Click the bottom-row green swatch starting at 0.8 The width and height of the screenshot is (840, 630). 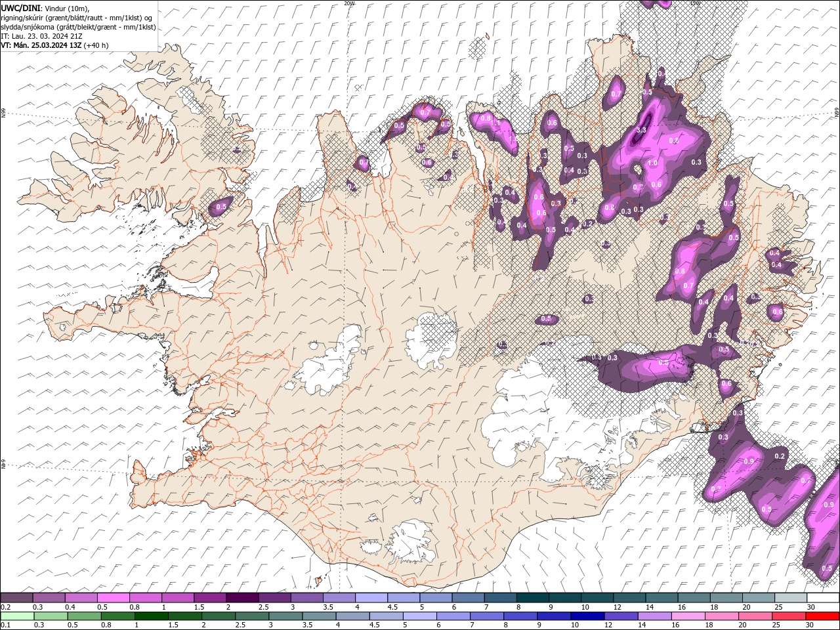click(x=118, y=616)
